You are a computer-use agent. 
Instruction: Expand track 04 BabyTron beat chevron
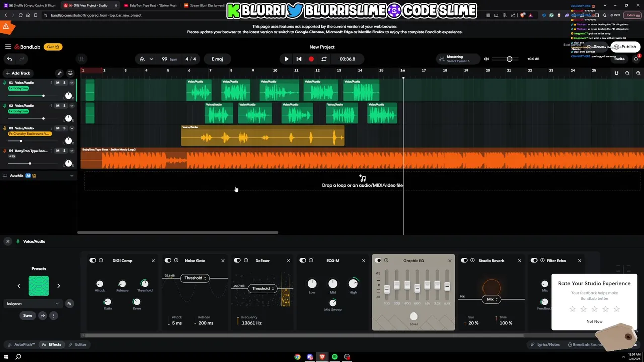click(72, 151)
